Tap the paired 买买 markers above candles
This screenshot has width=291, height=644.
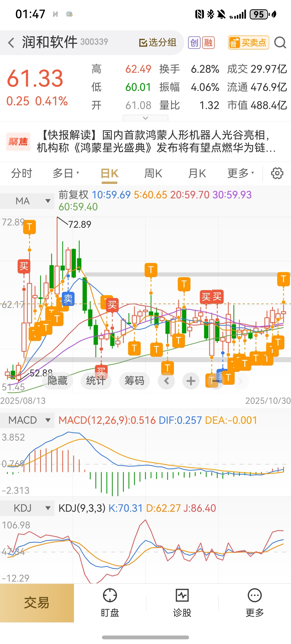point(212,297)
